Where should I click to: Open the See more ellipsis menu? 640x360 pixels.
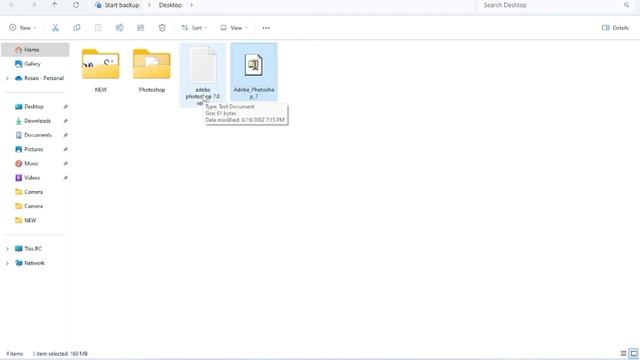pyautogui.click(x=266, y=28)
